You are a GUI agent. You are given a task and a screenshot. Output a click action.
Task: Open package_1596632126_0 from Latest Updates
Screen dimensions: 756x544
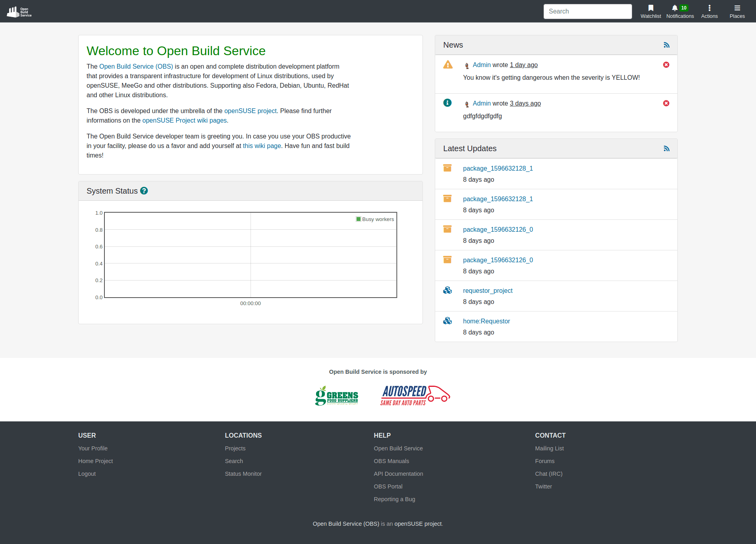[498, 229]
